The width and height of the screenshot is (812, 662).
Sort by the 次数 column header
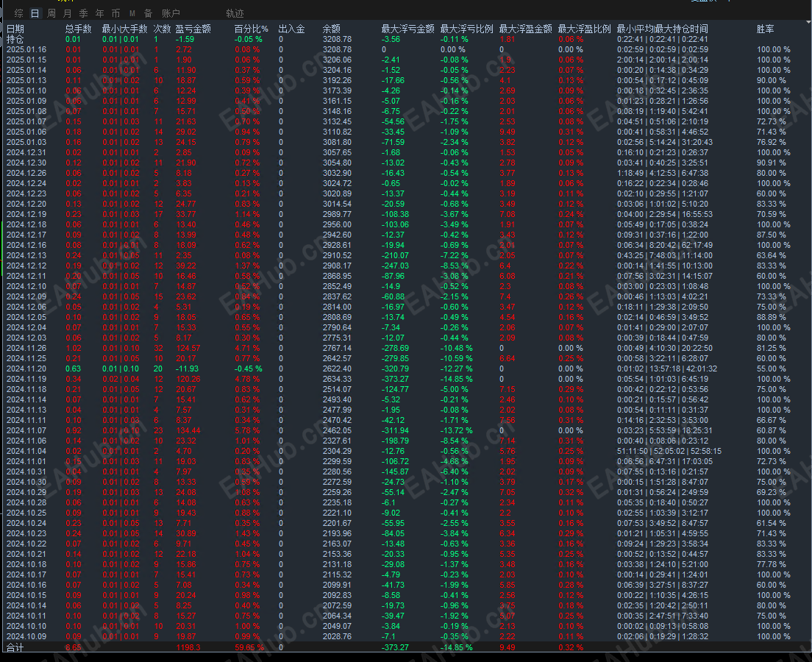click(x=163, y=29)
